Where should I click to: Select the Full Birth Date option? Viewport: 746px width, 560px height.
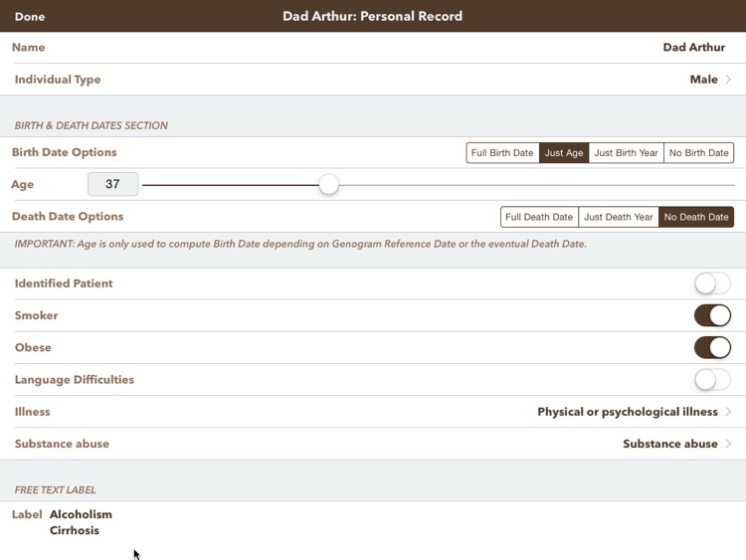point(503,153)
